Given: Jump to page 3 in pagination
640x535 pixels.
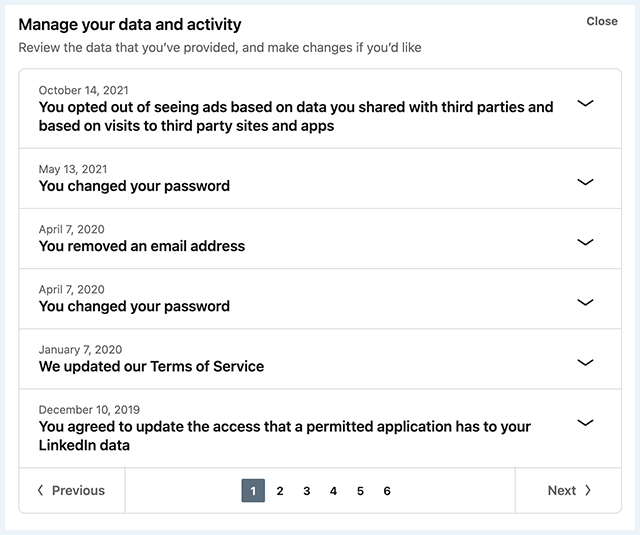Looking at the screenshot, I should (x=307, y=491).
